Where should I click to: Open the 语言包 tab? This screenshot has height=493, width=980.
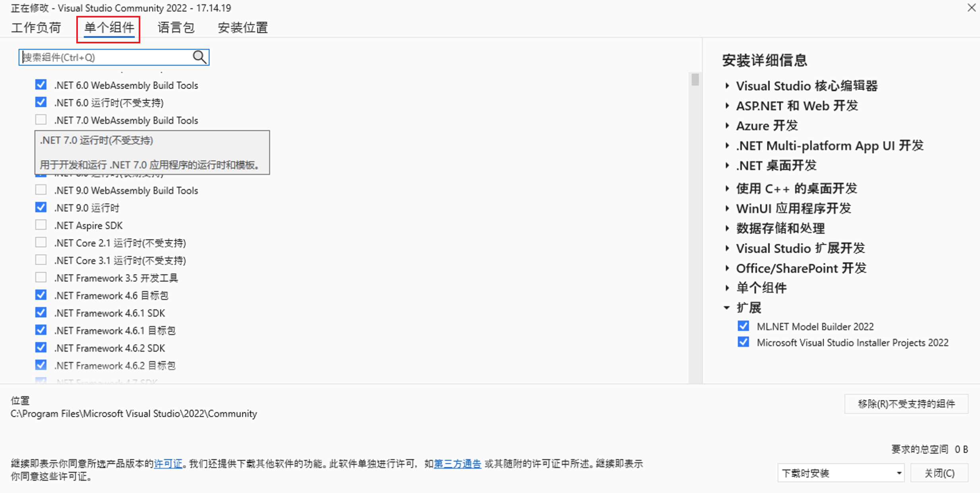pyautogui.click(x=176, y=28)
